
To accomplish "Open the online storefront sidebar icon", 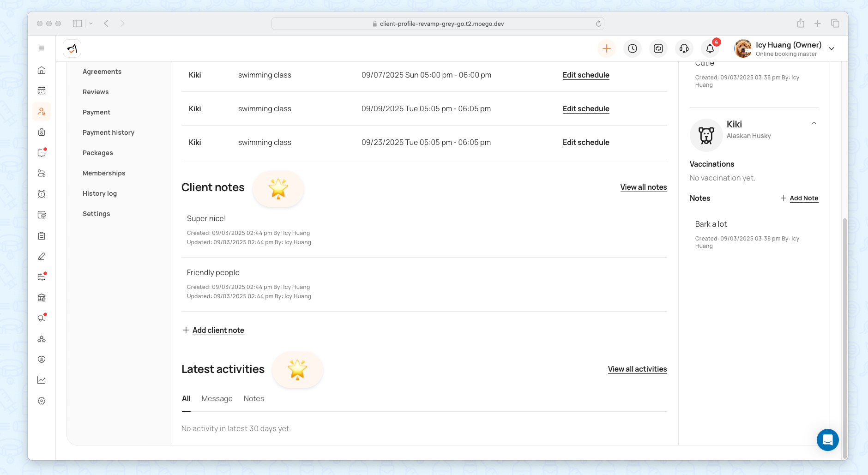I will (42, 215).
